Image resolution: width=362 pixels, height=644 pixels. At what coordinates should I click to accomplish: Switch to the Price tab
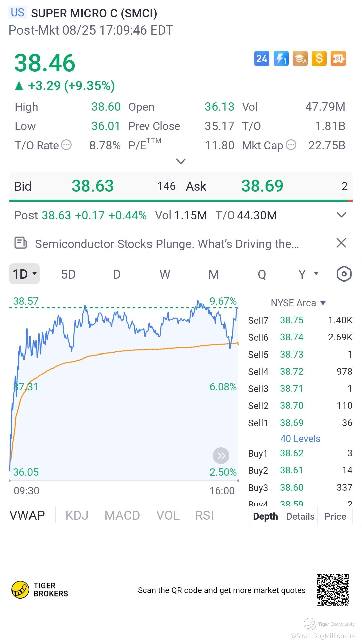(335, 516)
